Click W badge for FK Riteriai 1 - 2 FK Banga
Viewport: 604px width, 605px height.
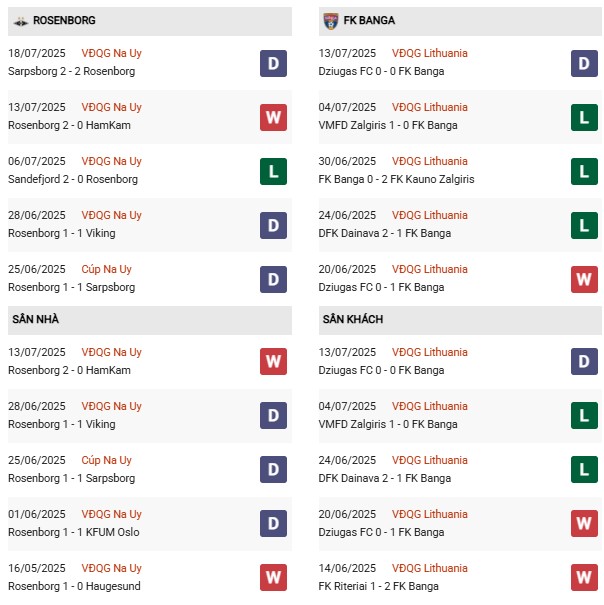tap(584, 577)
